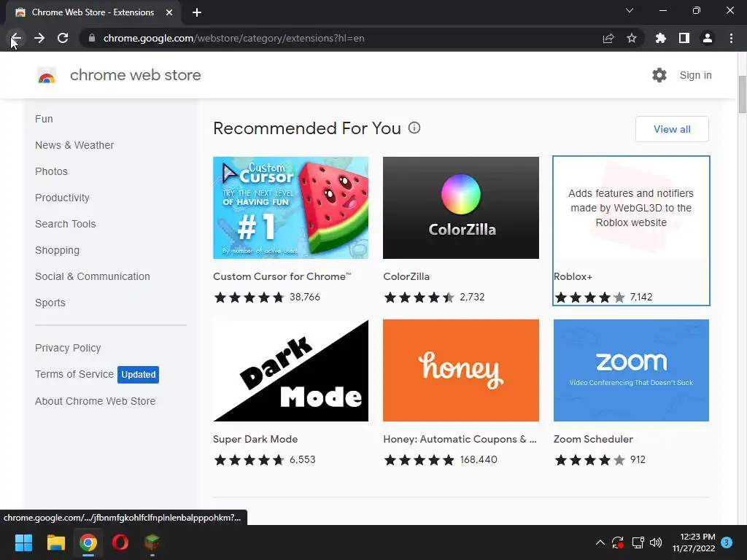Select the News & Weather category
The height and width of the screenshot is (560, 747).
tap(74, 145)
